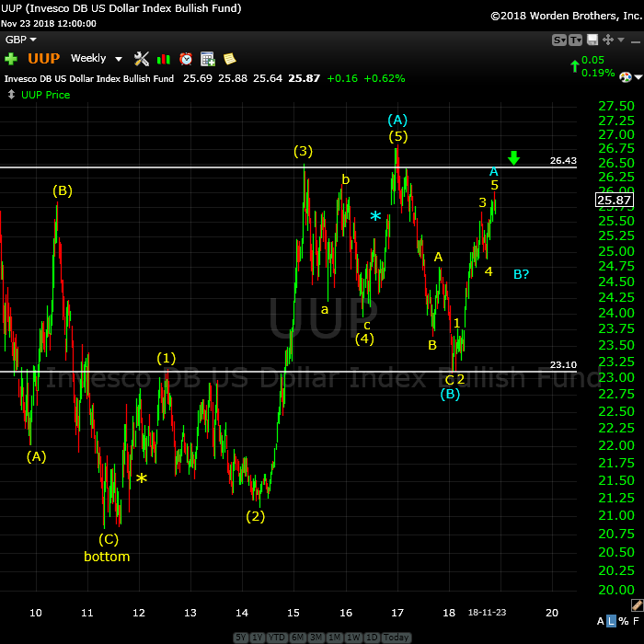The height and width of the screenshot is (644, 644).
Task: Select the 3M time range
Action: pos(316,637)
